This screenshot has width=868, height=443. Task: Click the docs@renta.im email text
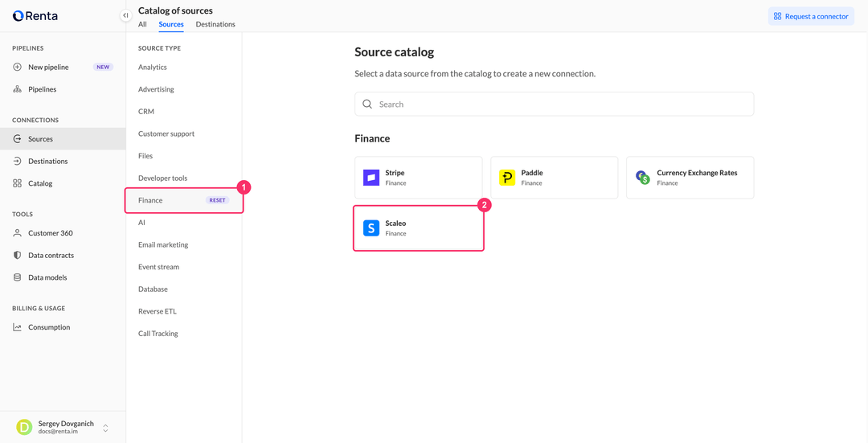(x=58, y=432)
